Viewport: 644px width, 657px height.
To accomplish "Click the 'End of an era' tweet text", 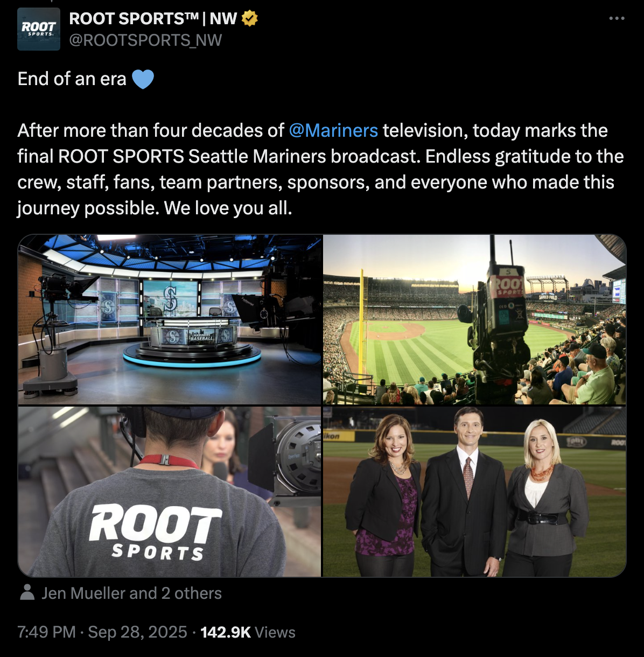I will (x=72, y=79).
